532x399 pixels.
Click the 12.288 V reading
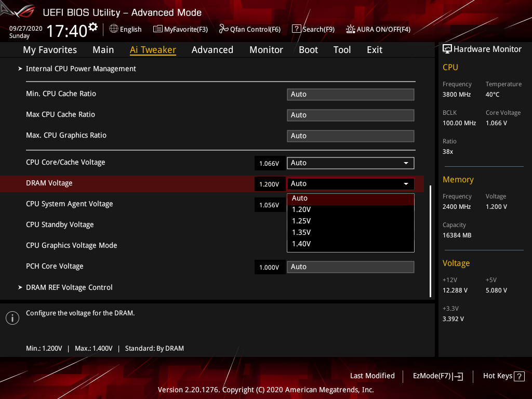click(455, 290)
